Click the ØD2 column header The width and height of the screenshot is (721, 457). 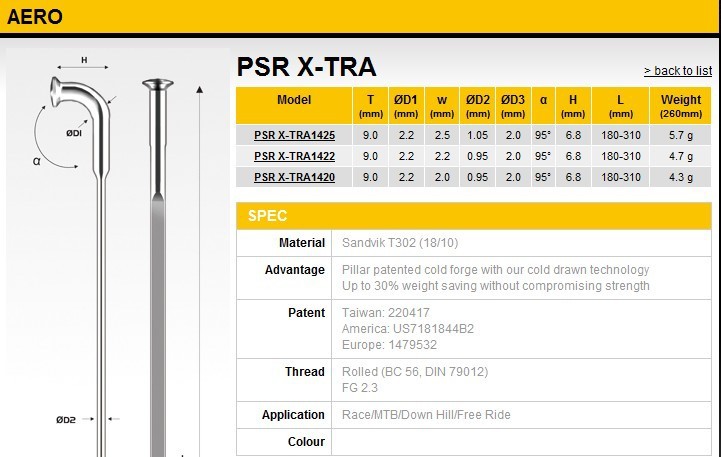click(x=478, y=105)
